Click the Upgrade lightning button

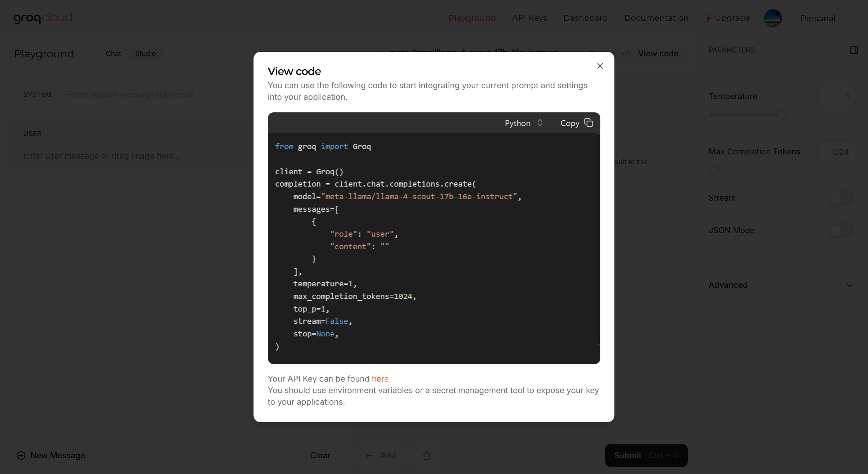coord(728,18)
